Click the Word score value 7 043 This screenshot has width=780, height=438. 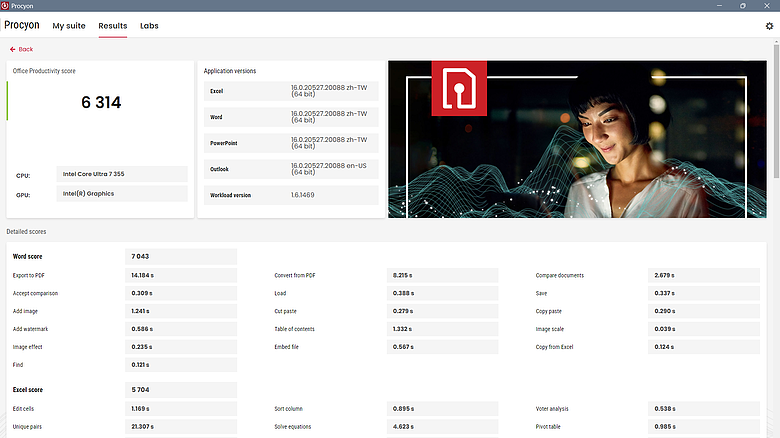click(x=181, y=256)
